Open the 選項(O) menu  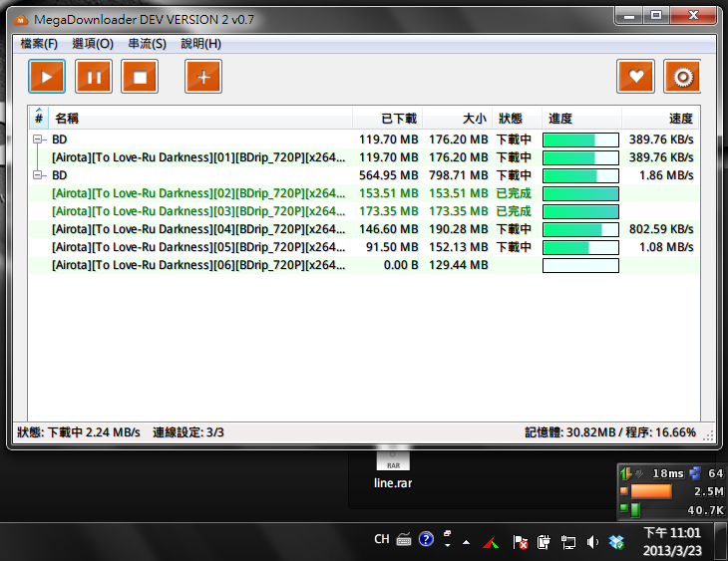pos(93,44)
